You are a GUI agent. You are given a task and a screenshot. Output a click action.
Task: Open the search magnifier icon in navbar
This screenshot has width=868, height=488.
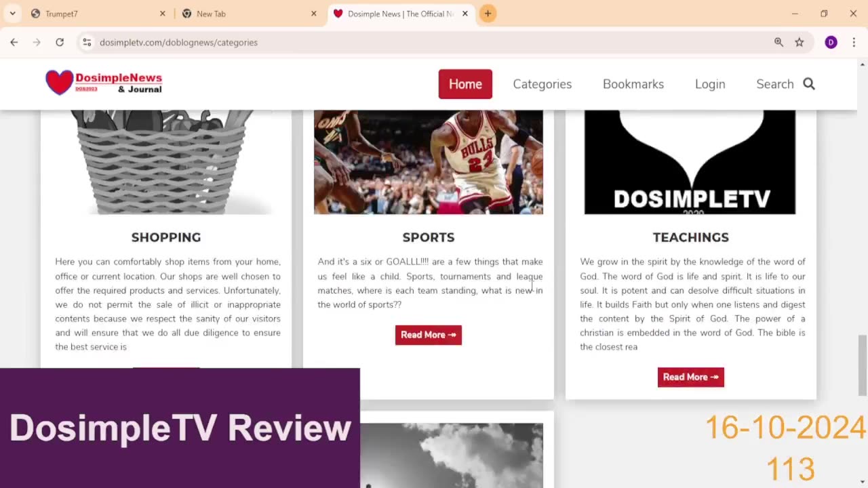click(x=809, y=84)
